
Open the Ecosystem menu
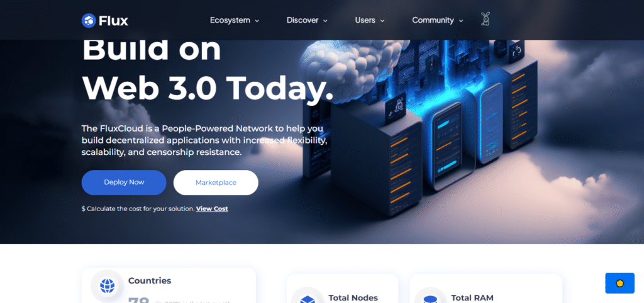coord(230,20)
